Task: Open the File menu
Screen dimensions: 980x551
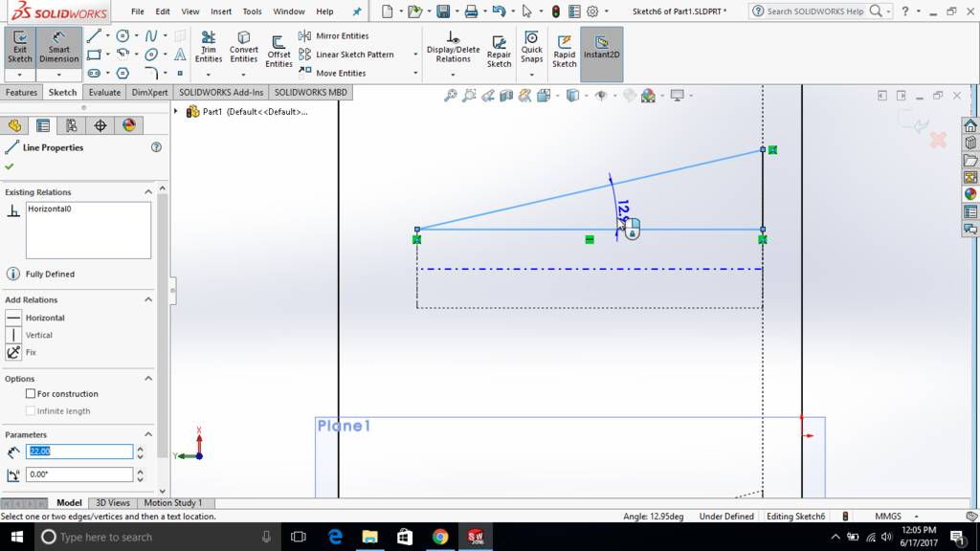Action: (138, 11)
